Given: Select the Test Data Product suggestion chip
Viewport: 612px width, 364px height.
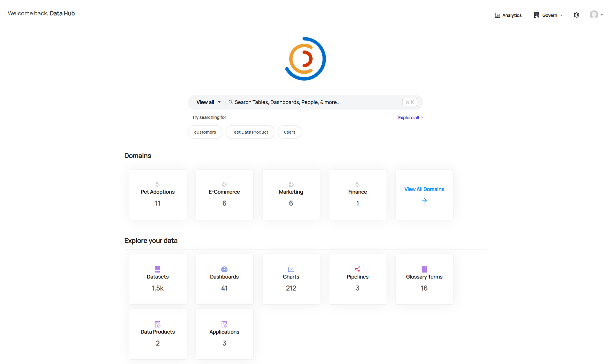Looking at the screenshot, I should pyautogui.click(x=250, y=132).
